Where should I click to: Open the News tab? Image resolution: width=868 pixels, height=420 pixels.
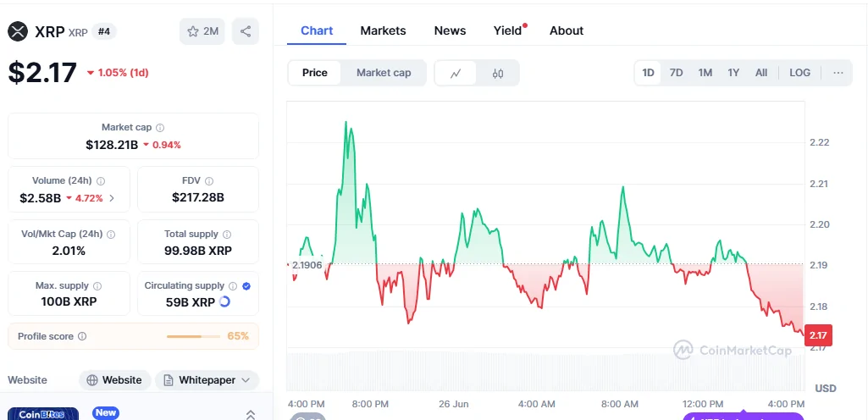click(450, 30)
